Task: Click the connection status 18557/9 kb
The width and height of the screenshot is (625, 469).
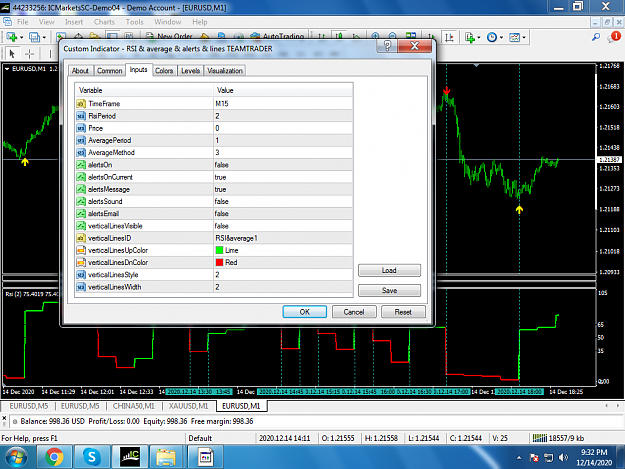Action: click(x=558, y=438)
